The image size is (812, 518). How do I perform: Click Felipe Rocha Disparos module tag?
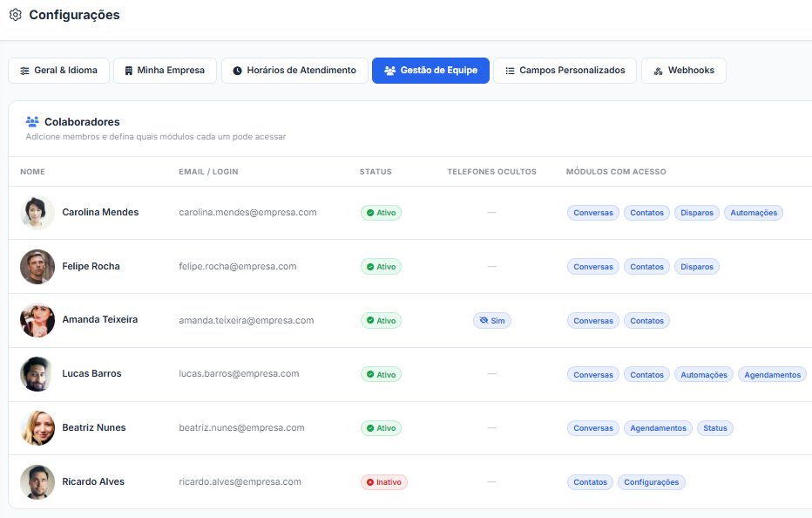click(696, 267)
